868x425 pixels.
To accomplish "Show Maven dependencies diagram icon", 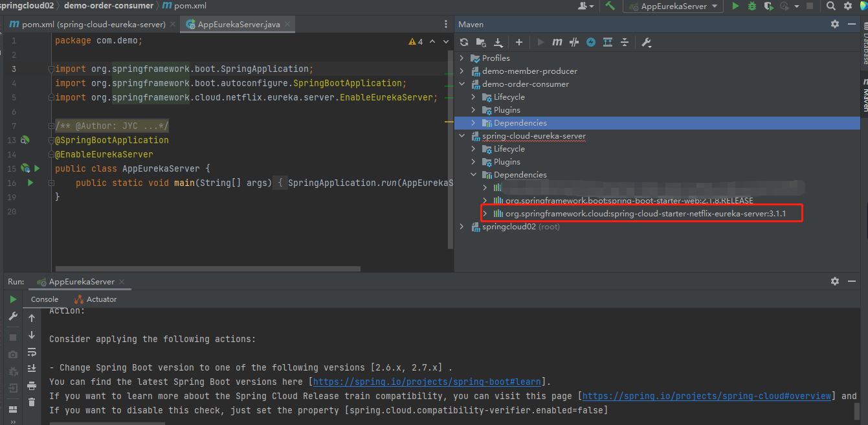I will click(x=608, y=42).
